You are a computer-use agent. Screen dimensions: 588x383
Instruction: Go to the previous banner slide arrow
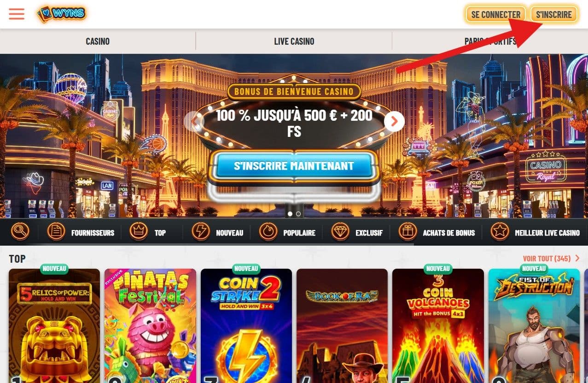click(x=194, y=121)
